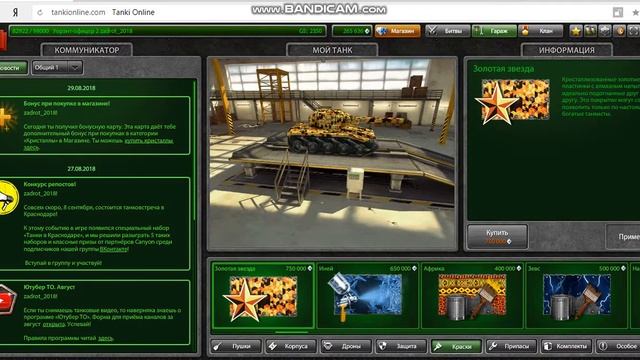Select the Иней paint card
The image size is (640, 360).
click(x=368, y=296)
